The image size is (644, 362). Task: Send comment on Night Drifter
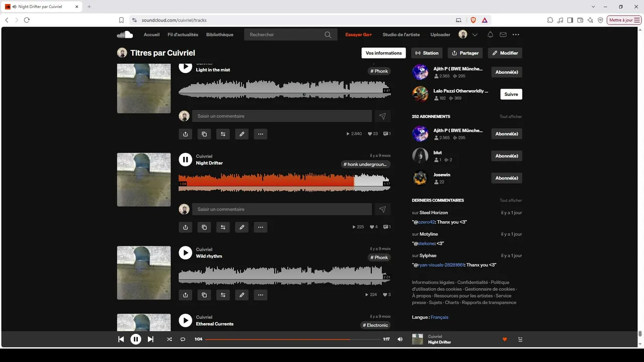(x=382, y=209)
